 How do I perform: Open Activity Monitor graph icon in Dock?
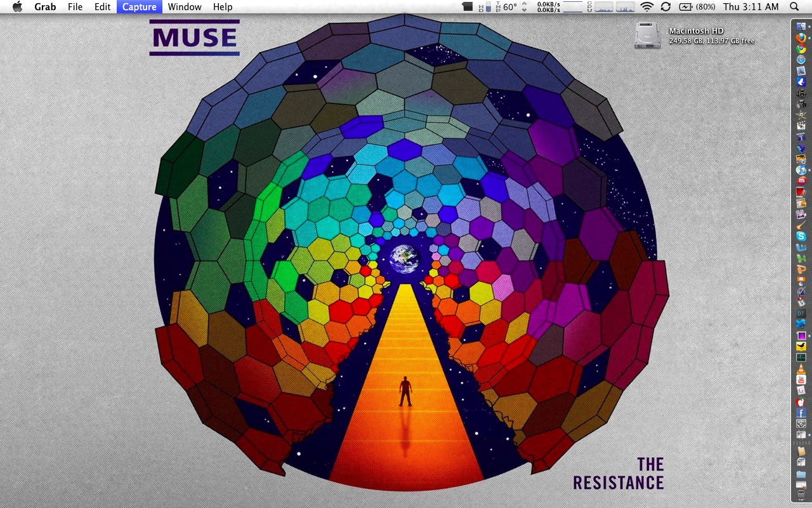click(x=801, y=357)
